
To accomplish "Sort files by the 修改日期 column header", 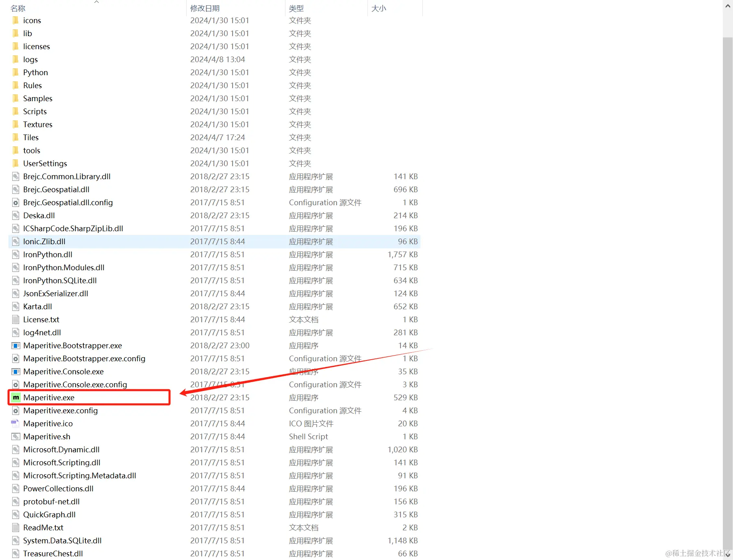I will point(205,8).
